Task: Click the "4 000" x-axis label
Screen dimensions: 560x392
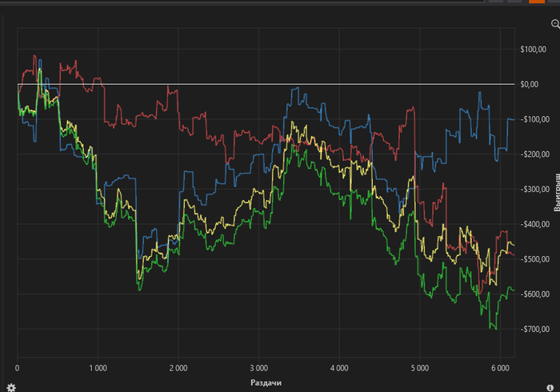Action: coord(339,368)
